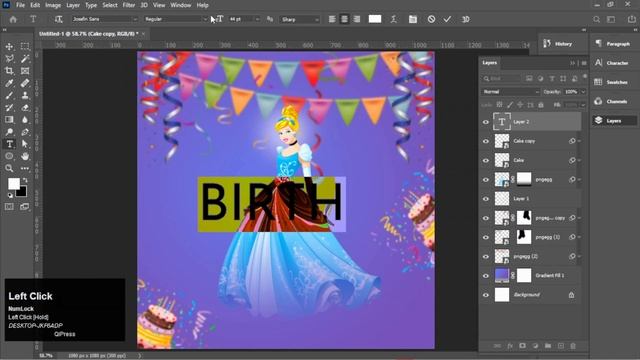Select the Lasso tool

[x=9, y=59]
